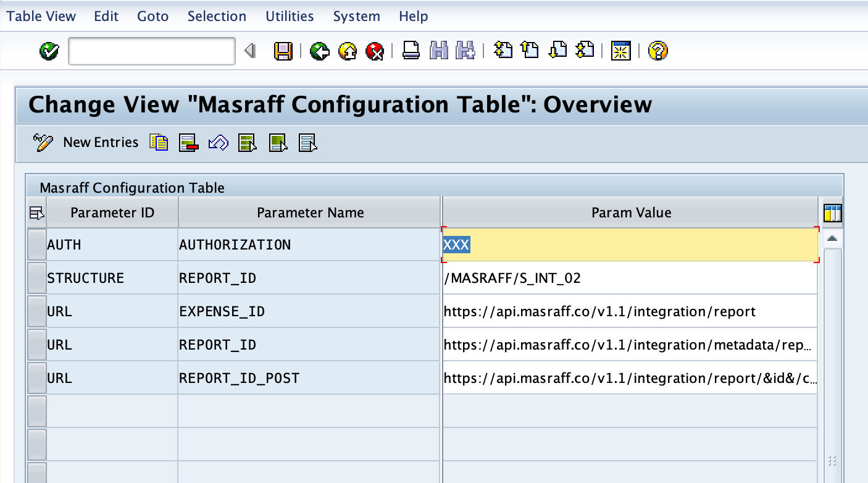Click the Copy As icon
The width and height of the screenshot is (868, 483).
coord(159,143)
